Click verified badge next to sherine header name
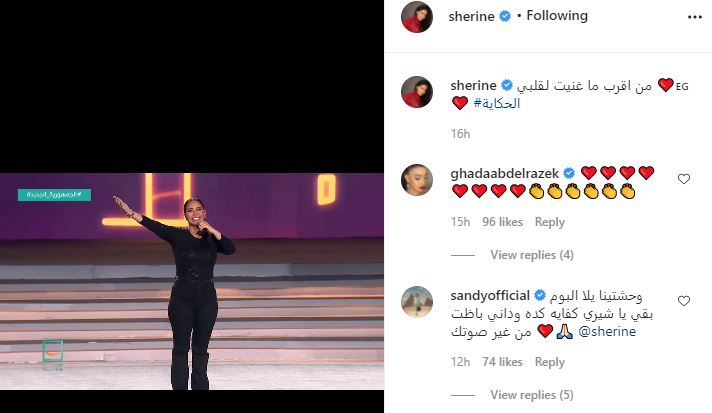 (505, 16)
